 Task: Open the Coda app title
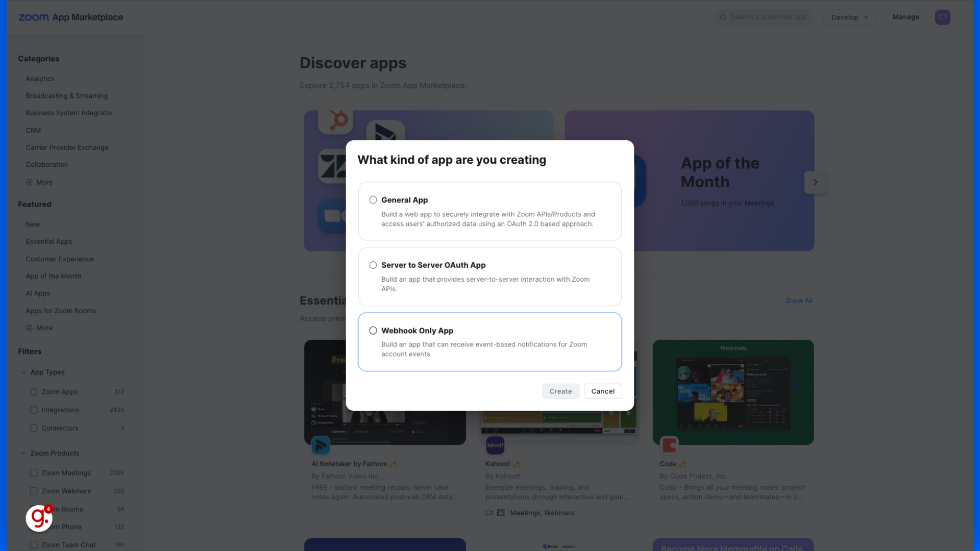pyautogui.click(x=668, y=464)
